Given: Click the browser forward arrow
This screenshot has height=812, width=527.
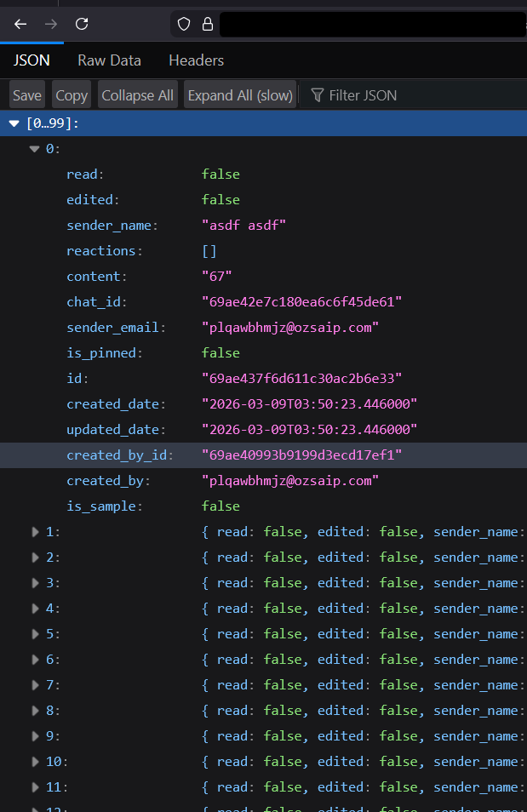Looking at the screenshot, I should pyautogui.click(x=51, y=24).
